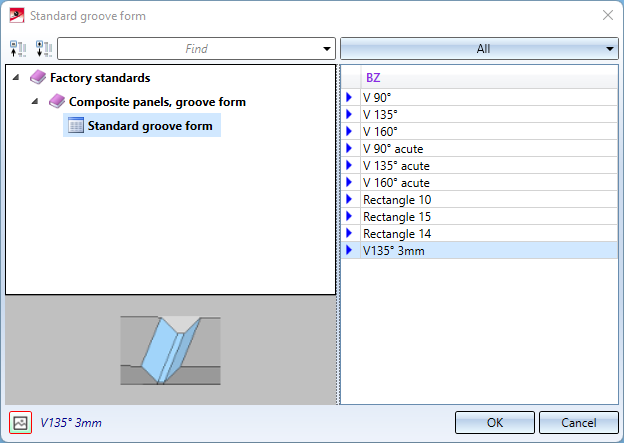Open the Find dropdown arrow
624x443 pixels.
pyautogui.click(x=327, y=49)
